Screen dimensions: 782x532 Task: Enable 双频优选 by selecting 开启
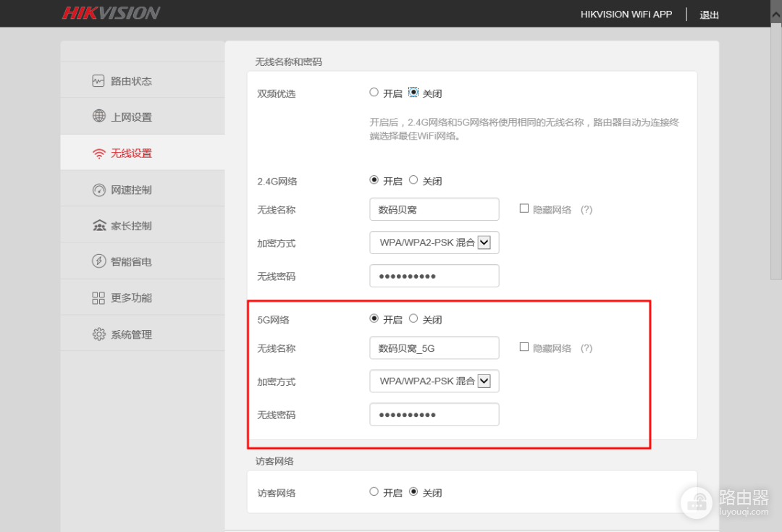pos(374,92)
